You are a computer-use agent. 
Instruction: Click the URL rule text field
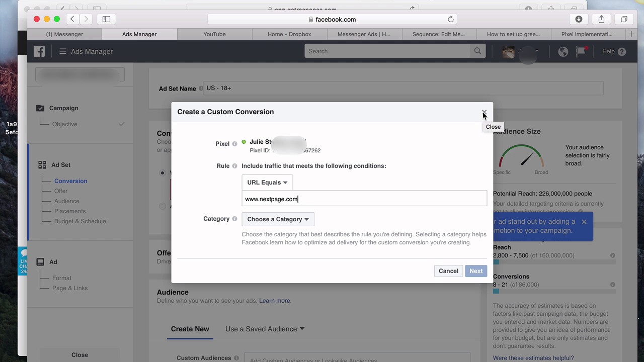coord(364,199)
